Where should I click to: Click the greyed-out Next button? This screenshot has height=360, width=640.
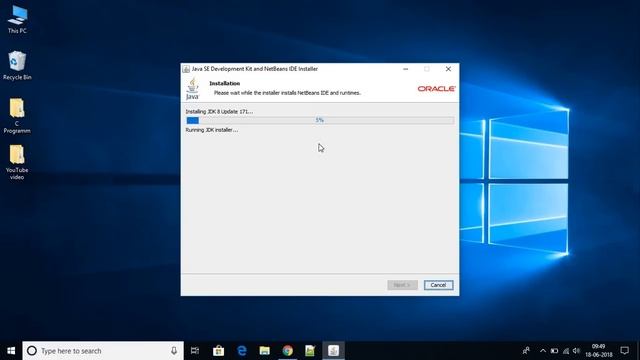click(x=402, y=285)
